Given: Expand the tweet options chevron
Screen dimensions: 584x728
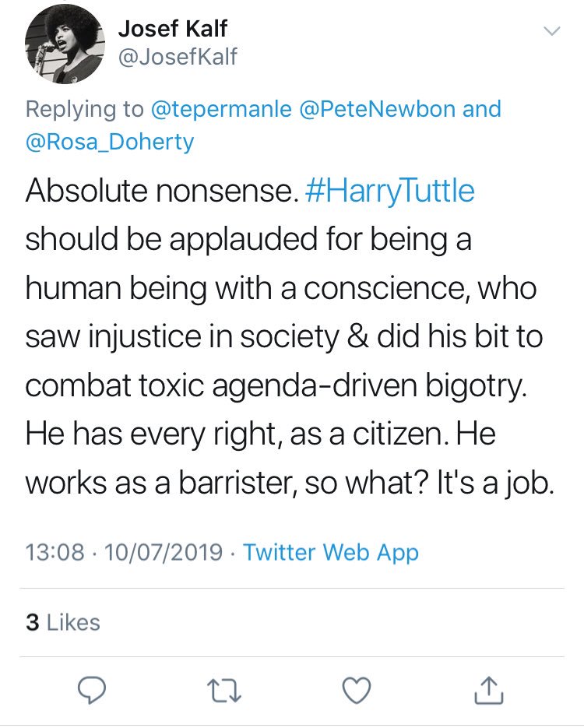Looking at the screenshot, I should 552,31.
